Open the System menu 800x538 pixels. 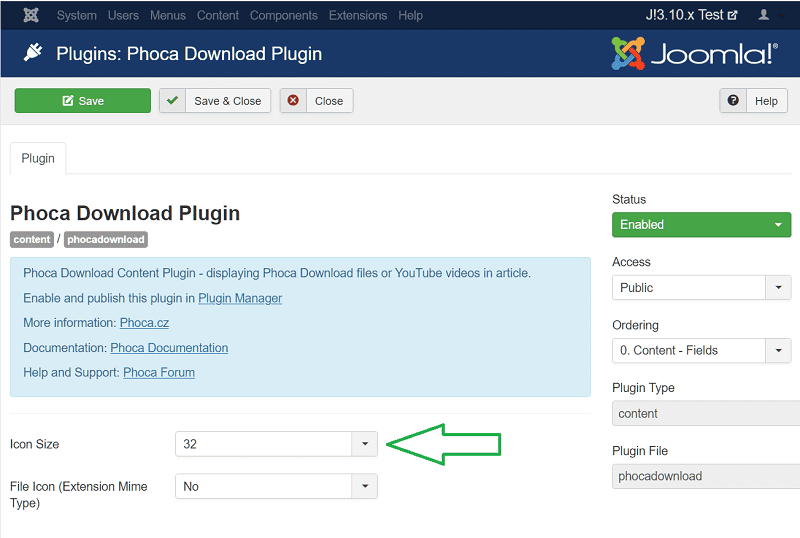pos(77,15)
